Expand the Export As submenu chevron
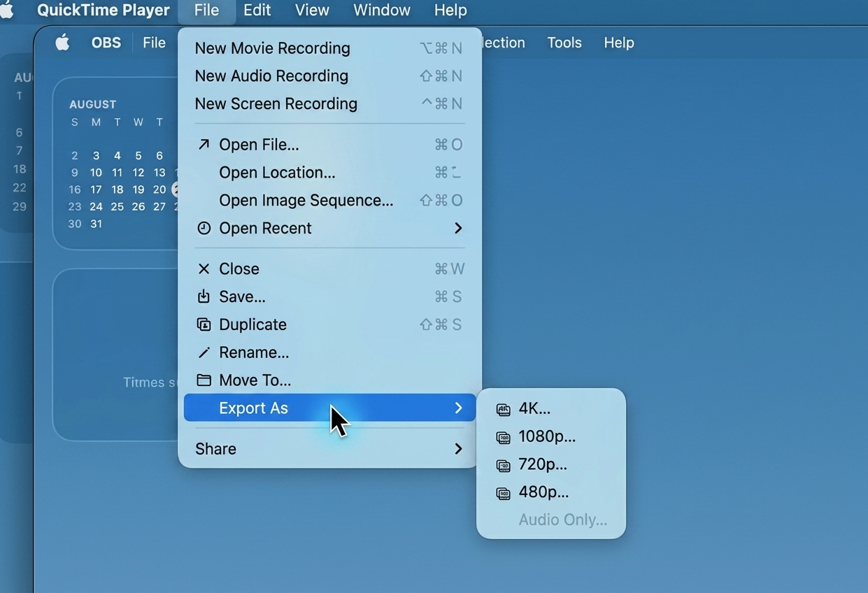This screenshot has width=868, height=593. (x=458, y=408)
